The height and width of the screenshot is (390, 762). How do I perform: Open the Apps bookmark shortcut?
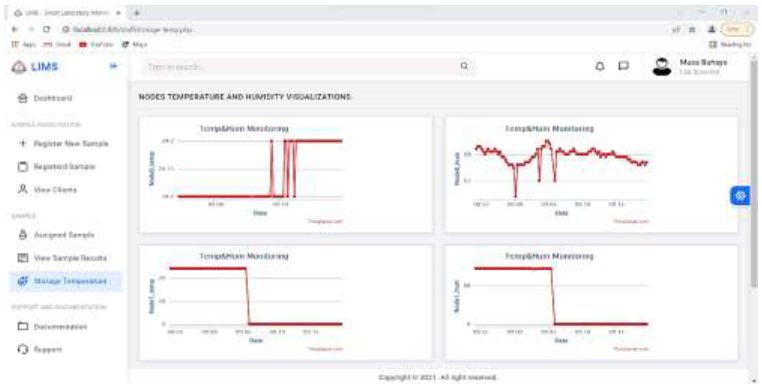click(x=24, y=44)
